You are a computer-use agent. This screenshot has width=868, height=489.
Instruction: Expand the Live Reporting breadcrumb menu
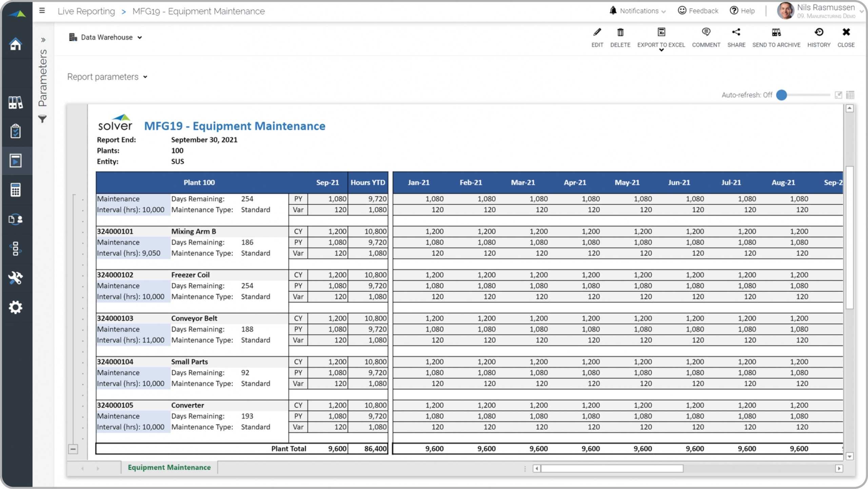[x=86, y=11]
